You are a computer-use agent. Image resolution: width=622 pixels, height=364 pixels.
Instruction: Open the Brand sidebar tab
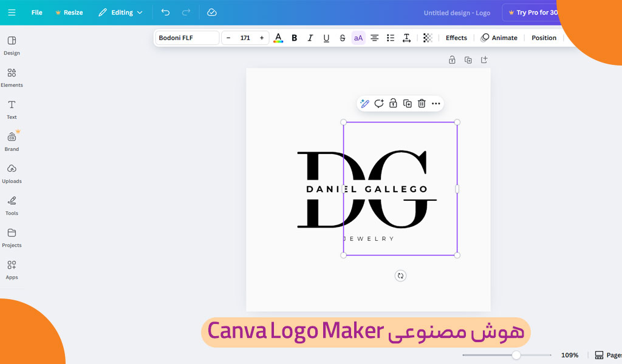click(x=12, y=142)
